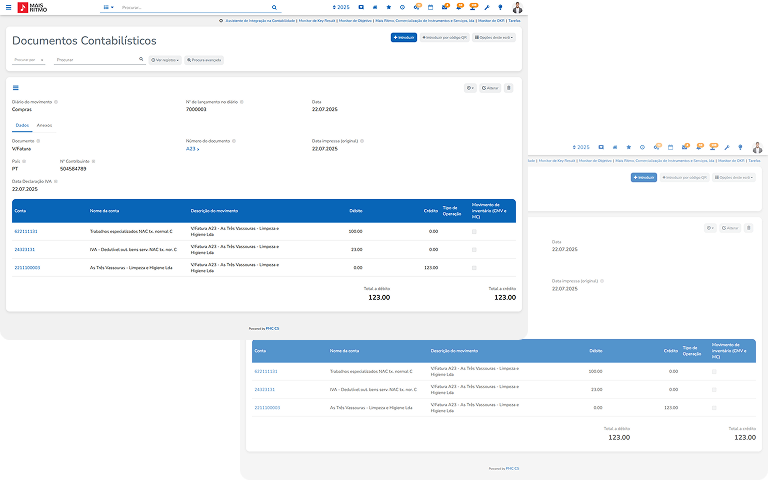Open the user avatar in the front window
The height and width of the screenshot is (480, 768).
[x=517, y=7]
